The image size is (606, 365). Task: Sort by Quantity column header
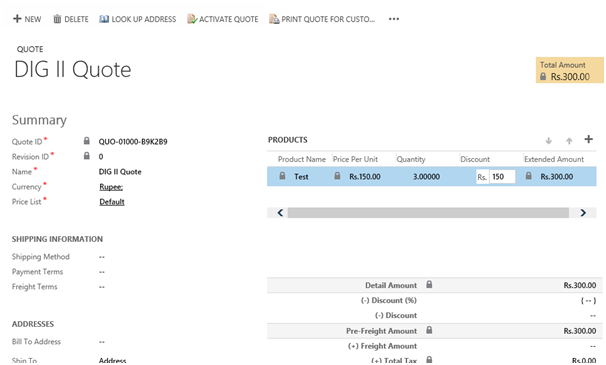pyautogui.click(x=411, y=159)
